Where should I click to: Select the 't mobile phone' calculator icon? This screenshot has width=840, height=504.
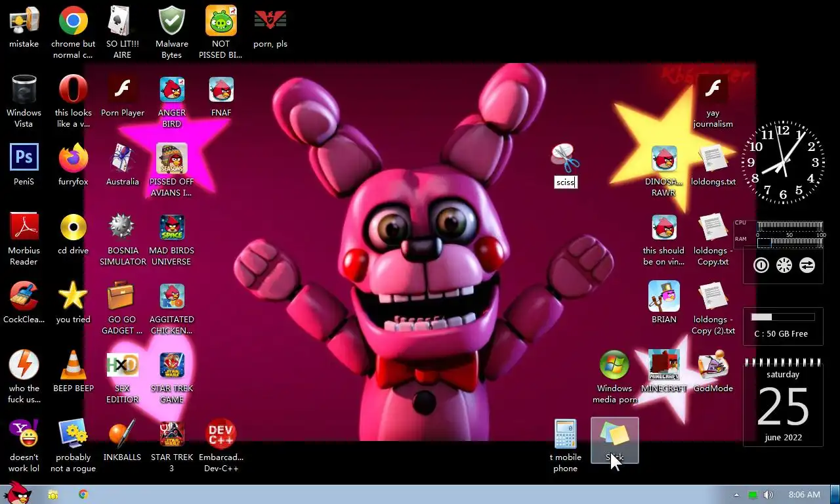click(565, 434)
